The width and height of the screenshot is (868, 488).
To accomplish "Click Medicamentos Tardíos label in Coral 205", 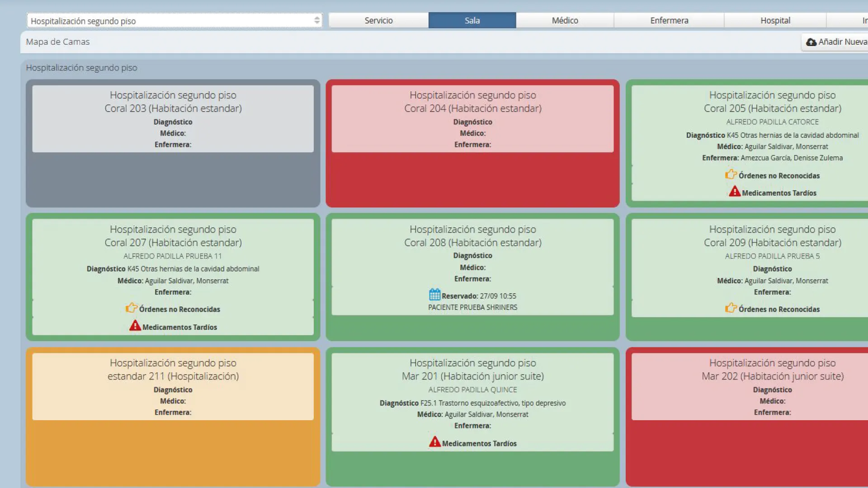I will click(779, 193).
